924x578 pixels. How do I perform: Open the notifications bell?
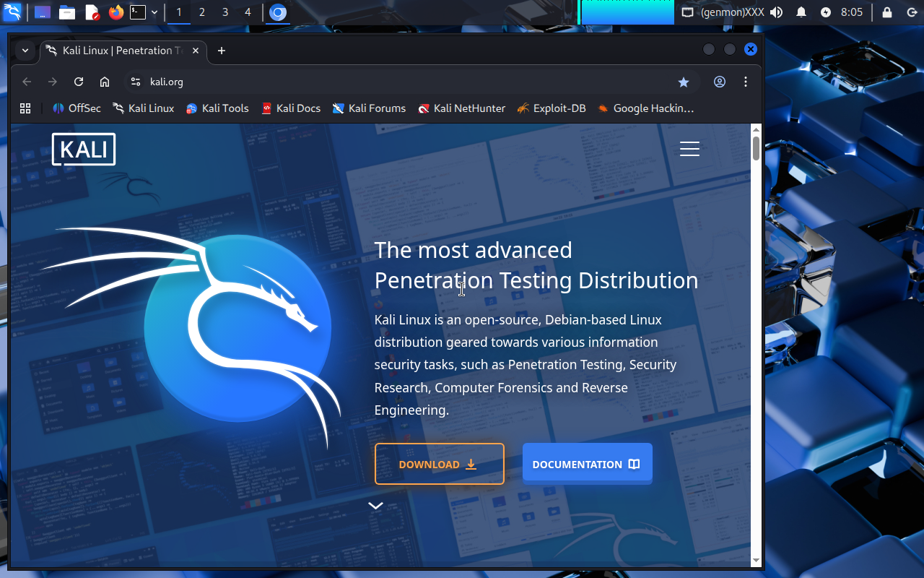pos(801,12)
